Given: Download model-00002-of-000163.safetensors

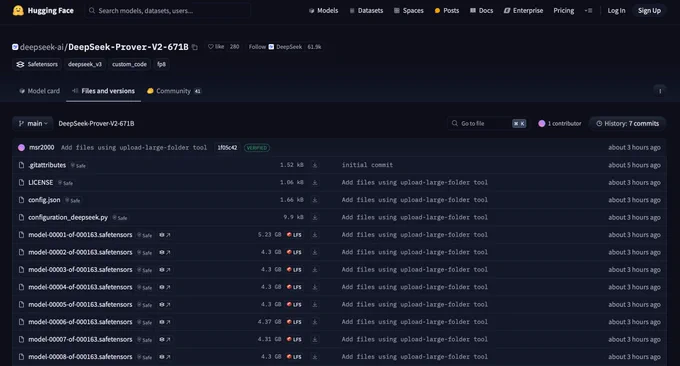Looking at the screenshot, I should [x=315, y=252].
